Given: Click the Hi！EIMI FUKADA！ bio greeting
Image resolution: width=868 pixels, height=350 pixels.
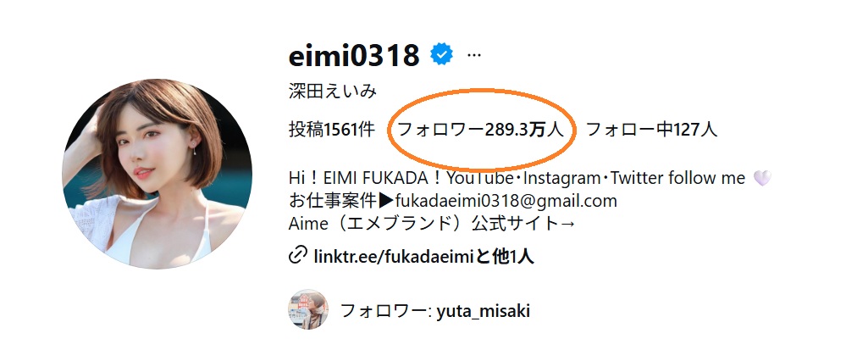Looking at the screenshot, I should coord(366,178).
